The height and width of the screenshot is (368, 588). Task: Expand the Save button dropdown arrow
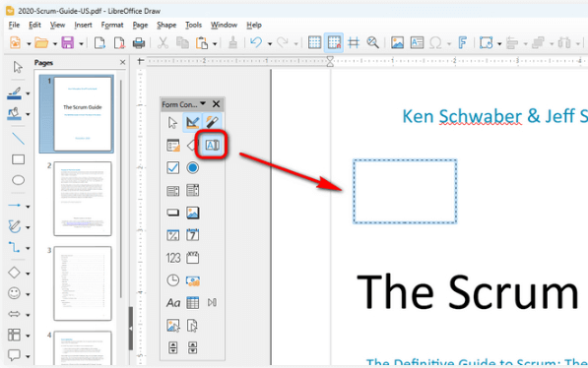pos(81,43)
